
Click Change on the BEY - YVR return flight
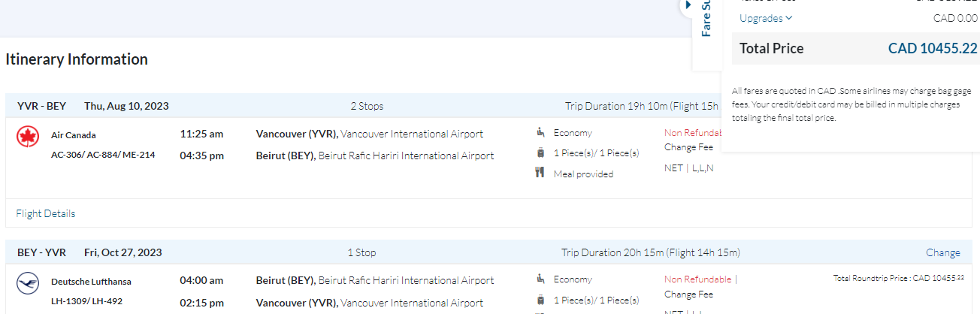click(942, 253)
